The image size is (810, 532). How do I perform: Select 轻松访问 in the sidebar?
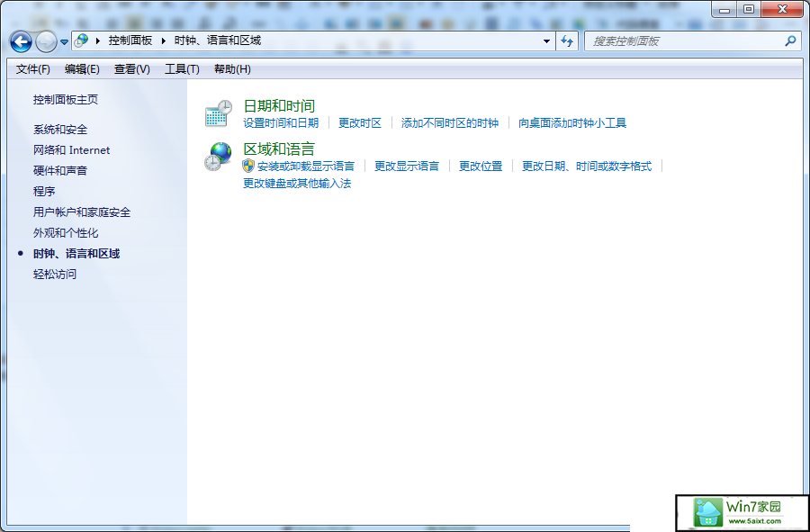(x=55, y=275)
